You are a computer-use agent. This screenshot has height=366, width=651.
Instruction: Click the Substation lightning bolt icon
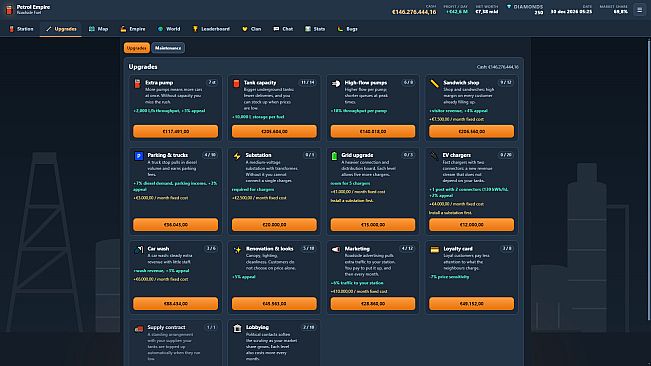click(237, 156)
